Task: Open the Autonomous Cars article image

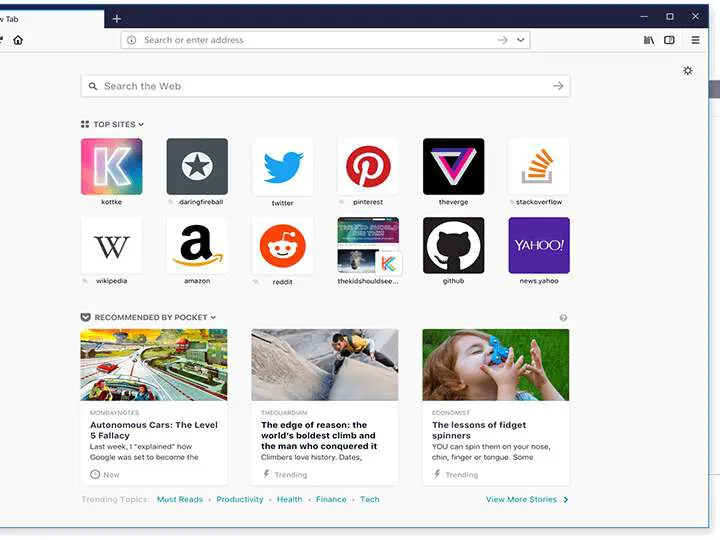Action: pyautogui.click(x=154, y=365)
